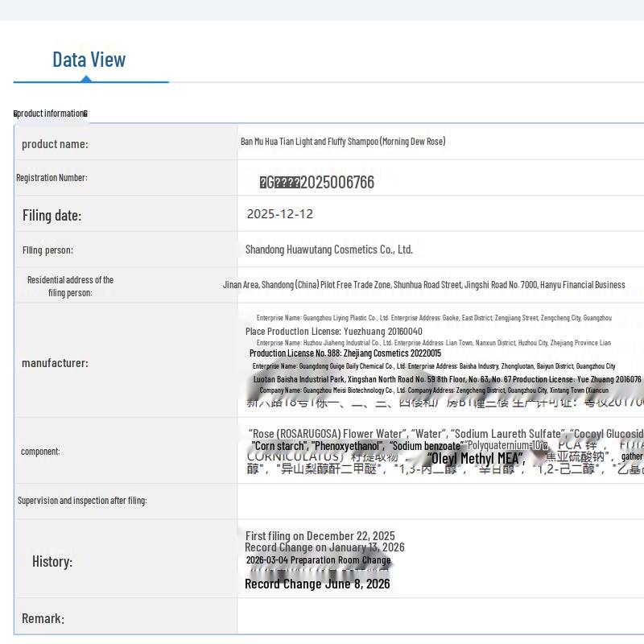Image resolution: width=644 pixels, height=644 pixels.
Task: Click the Remark row label
Action: (x=43, y=618)
